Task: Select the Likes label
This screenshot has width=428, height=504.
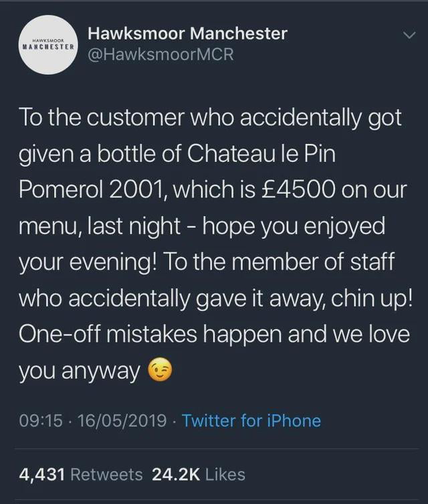Action: coord(225,474)
